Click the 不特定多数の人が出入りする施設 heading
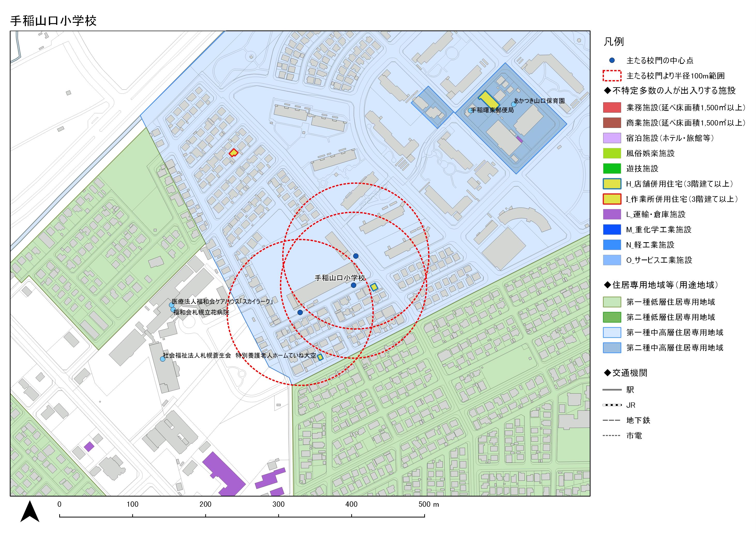Screen dimensions: 756x534 click(x=669, y=90)
